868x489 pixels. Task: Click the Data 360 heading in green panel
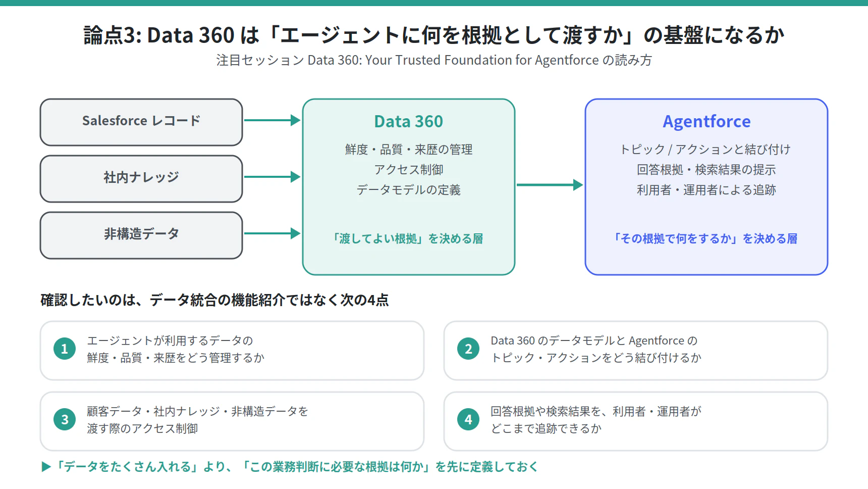[409, 122]
